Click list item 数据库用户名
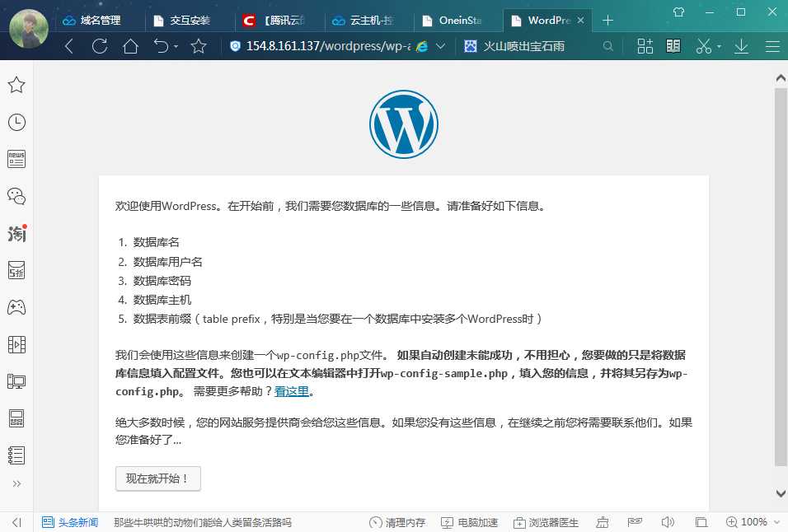788x532 pixels. click(167, 262)
